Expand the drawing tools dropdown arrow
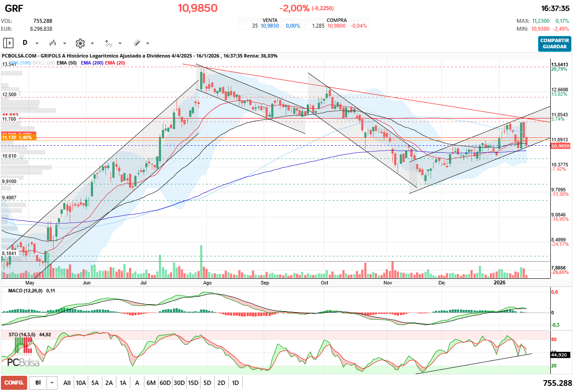The image size is (578, 392). tap(147, 43)
